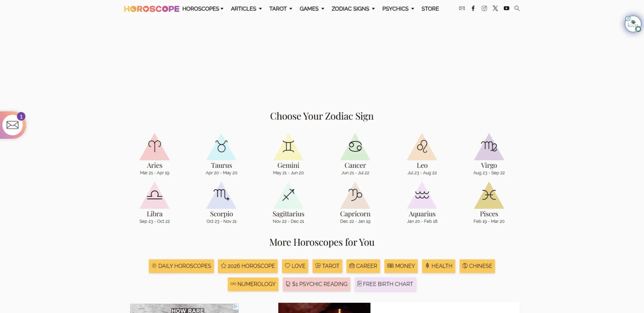Select the Taurus triangle symbol

(x=221, y=147)
